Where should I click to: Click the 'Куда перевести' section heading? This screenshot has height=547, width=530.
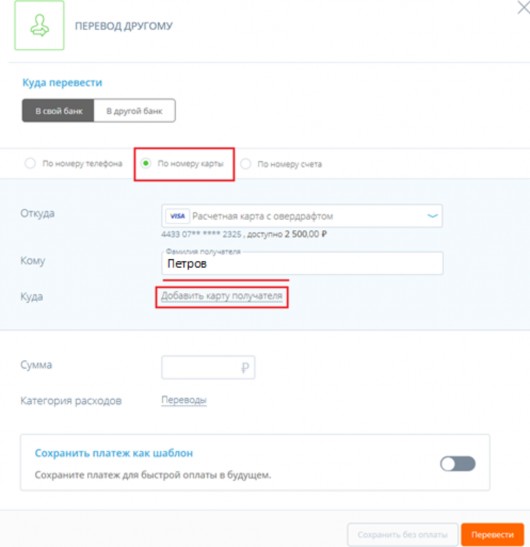coord(62,83)
